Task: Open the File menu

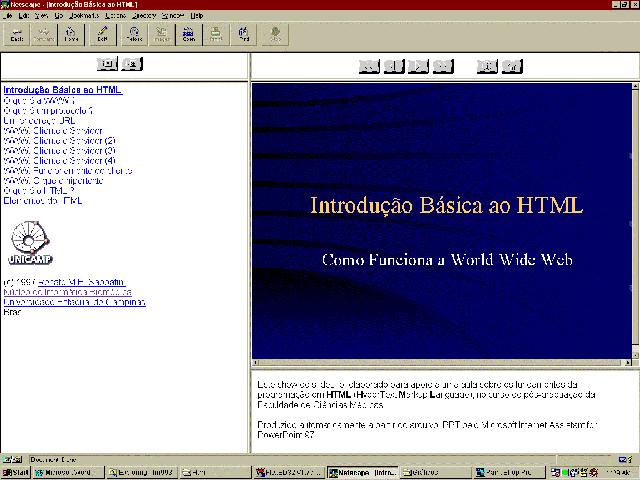Action: point(8,16)
